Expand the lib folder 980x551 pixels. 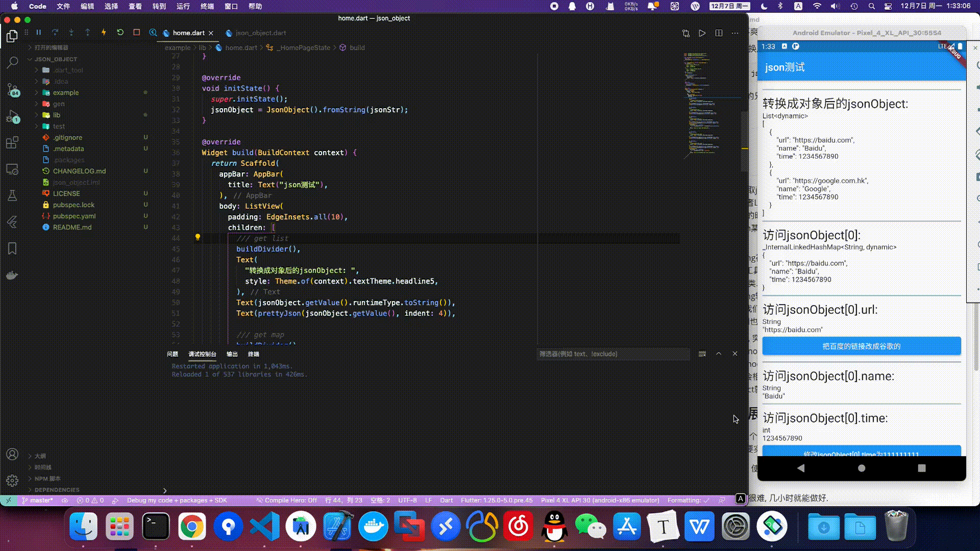pos(56,115)
